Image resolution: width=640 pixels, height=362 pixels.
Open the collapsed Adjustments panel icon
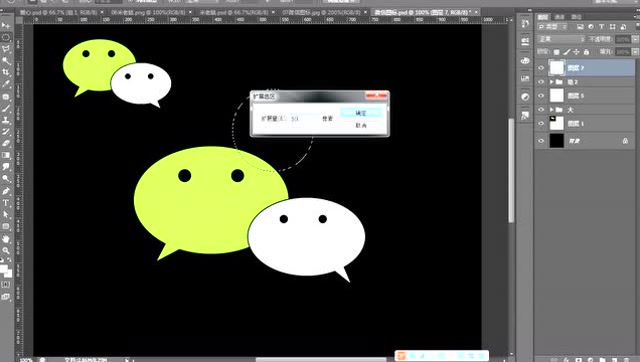tap(525, 97)
